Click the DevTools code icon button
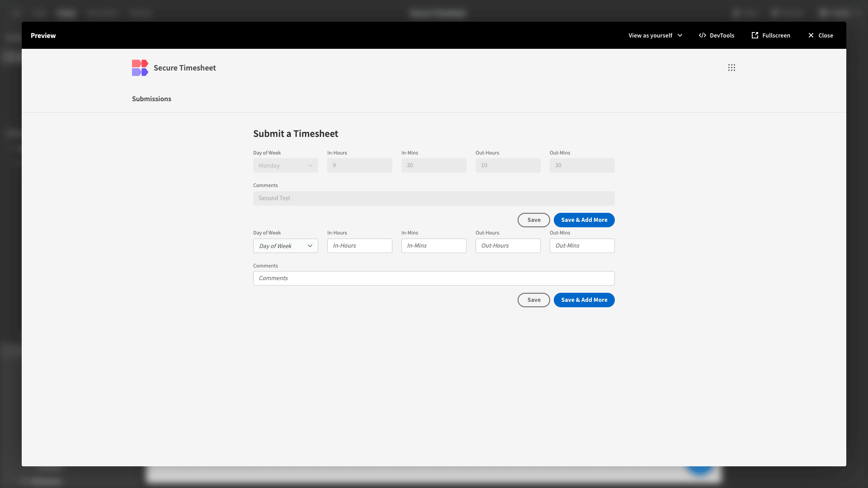Image resolution: width=868 pixels, height=488 pixels. click(717, 35)
